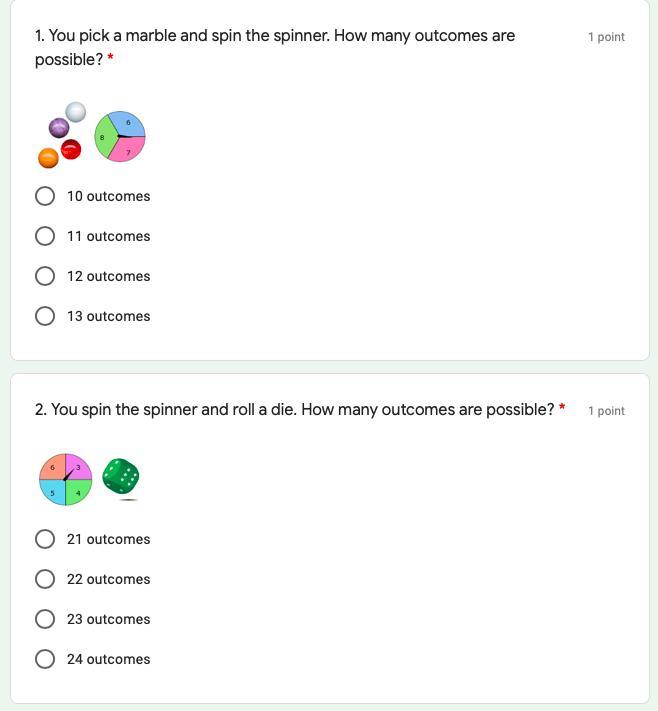658x711 pixels.
Task: Pick the 23 outcomes answer
Action: (45, 619)
